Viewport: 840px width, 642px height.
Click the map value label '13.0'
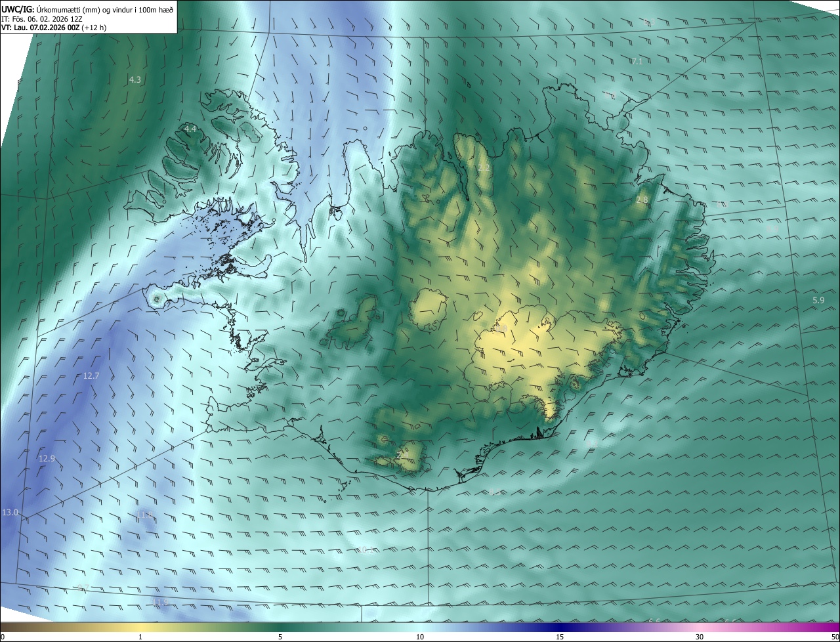point(10,512)
